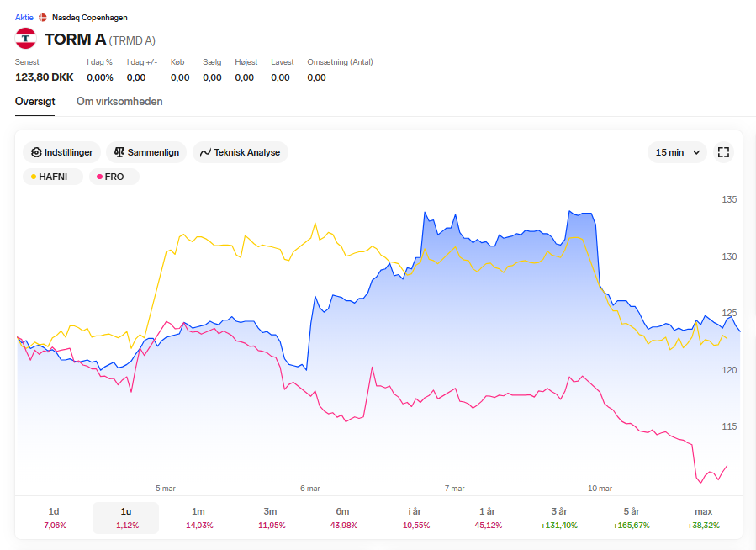This screenshot has width=756, height=550.
Task: Click the 123,80 DKK price value
Action: (x=45, y=77)
